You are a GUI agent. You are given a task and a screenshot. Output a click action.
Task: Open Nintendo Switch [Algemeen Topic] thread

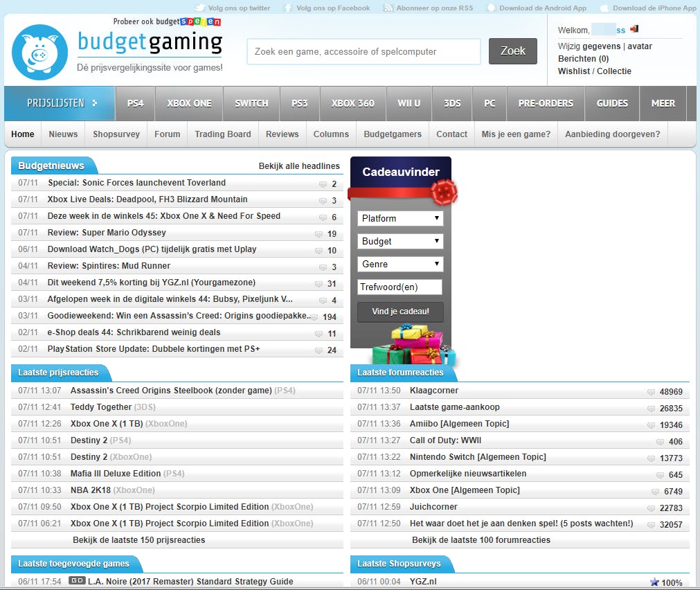478,457
